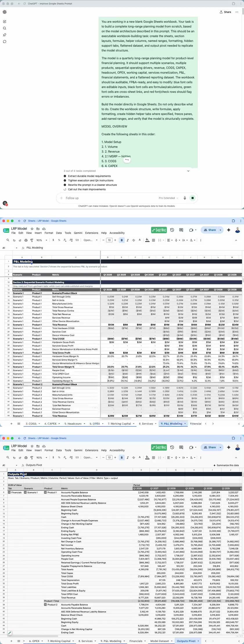Screen dimensions: 244x644
Task: Collapse the '3 out of 4 tasks completed' list
Action: tap(188, 171)
